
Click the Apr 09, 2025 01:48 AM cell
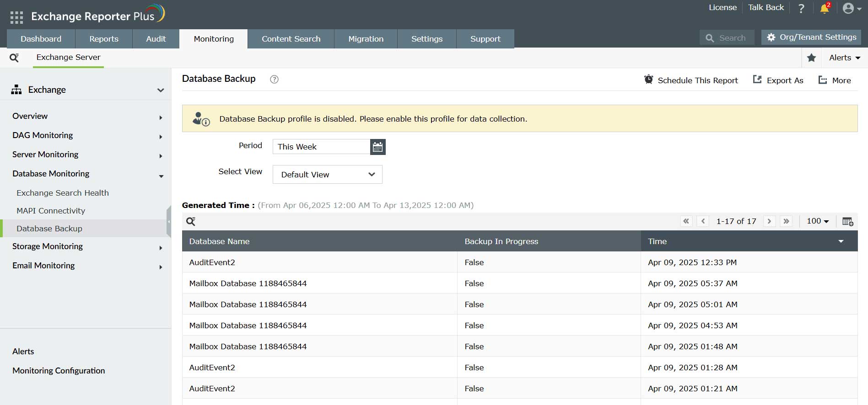point(749,346)
